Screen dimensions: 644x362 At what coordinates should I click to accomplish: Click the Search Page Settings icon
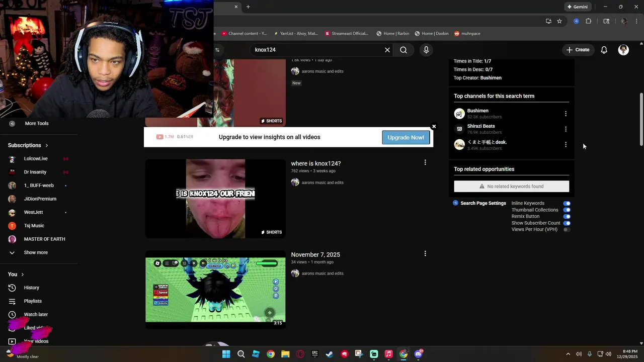(455, 203)
